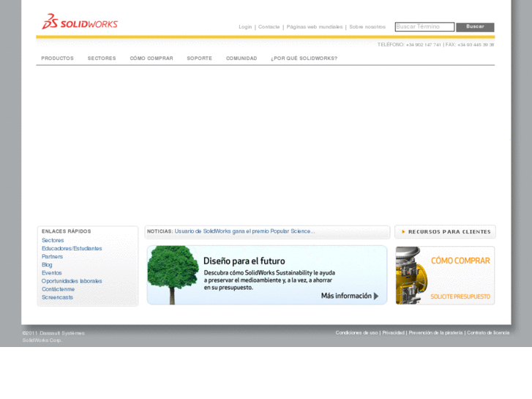This screenshot has width=532, height=399.
Task: Open the PRODUCTOS menu
Action: pos(57,59)
